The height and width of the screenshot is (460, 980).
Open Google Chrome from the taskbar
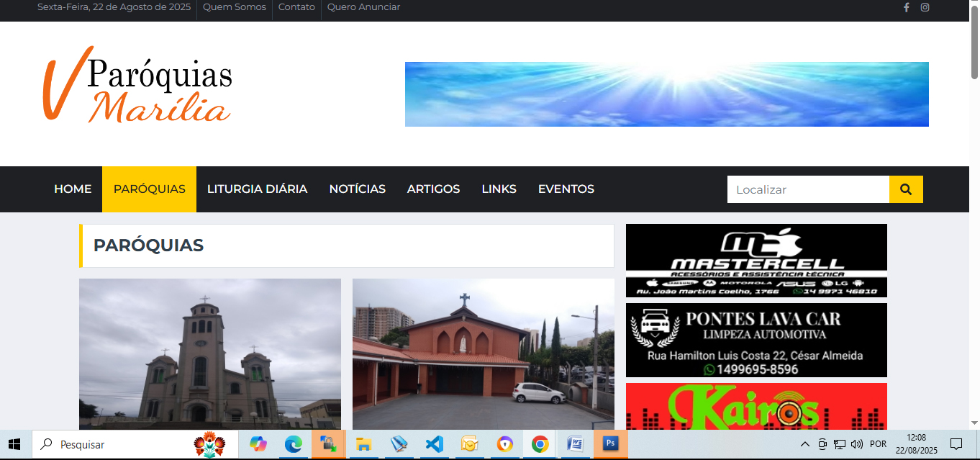[540, 444]
